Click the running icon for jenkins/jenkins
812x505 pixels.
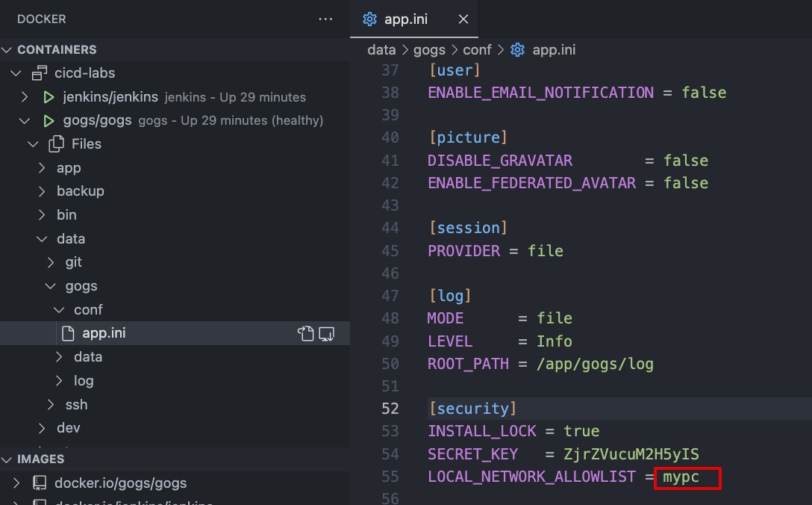tap(49, 97)
